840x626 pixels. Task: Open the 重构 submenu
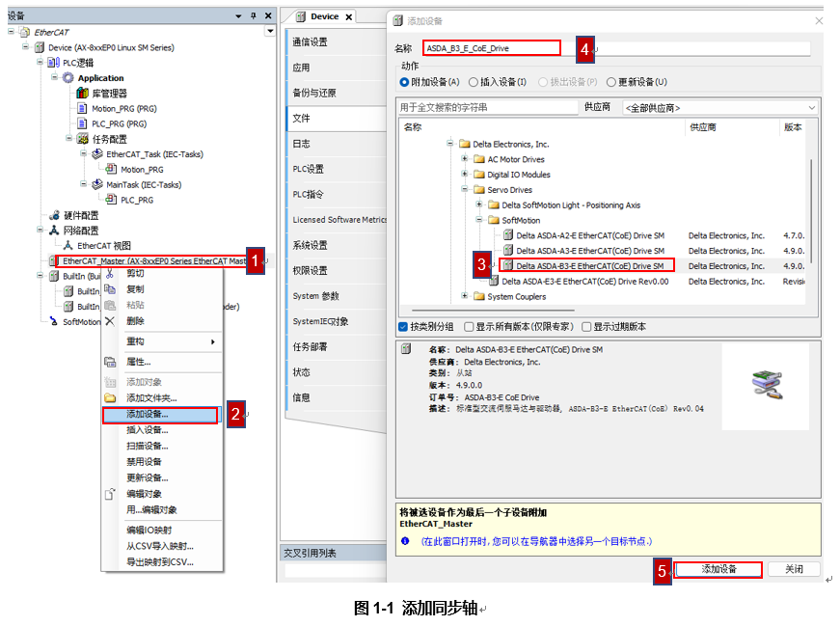(162, 341)
